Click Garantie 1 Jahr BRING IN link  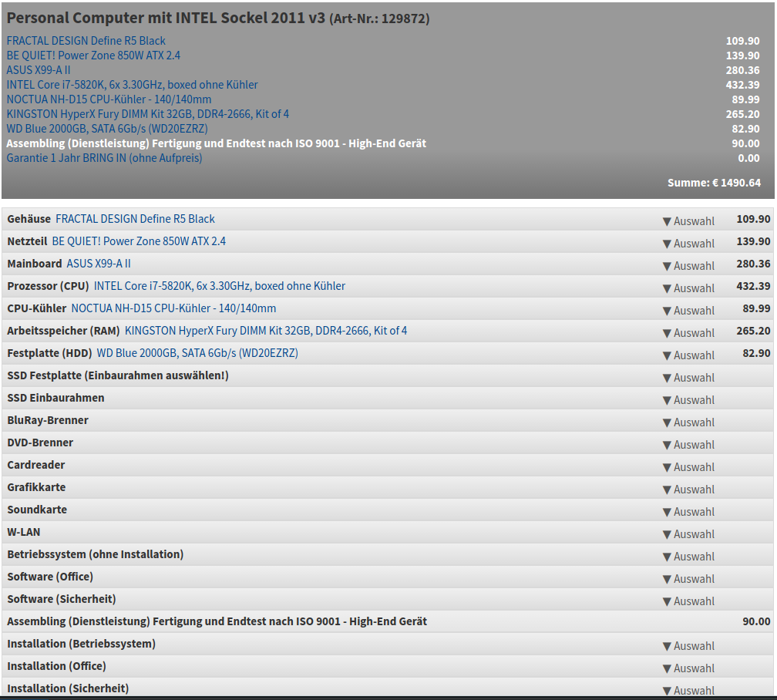(x=104, y=157)
